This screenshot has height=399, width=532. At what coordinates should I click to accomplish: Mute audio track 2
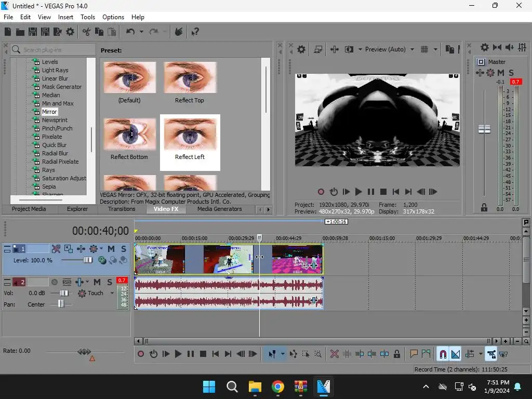[97, 282]
